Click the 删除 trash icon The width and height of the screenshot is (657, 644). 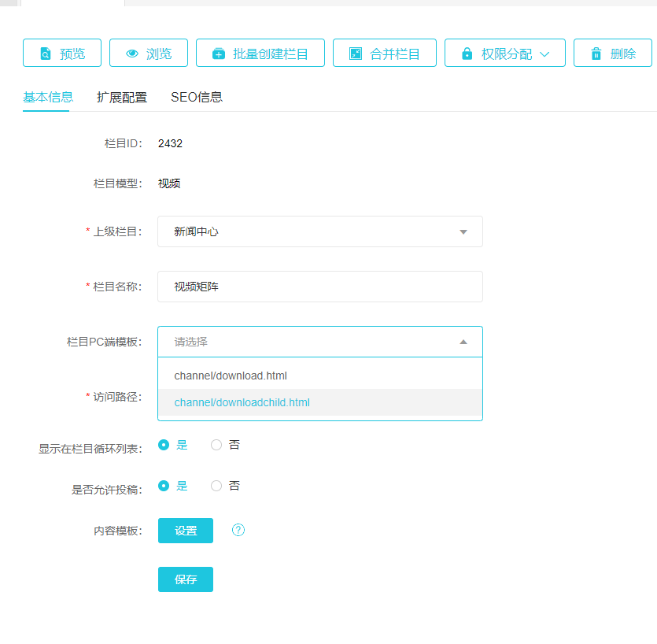click(x=596, y=54)
